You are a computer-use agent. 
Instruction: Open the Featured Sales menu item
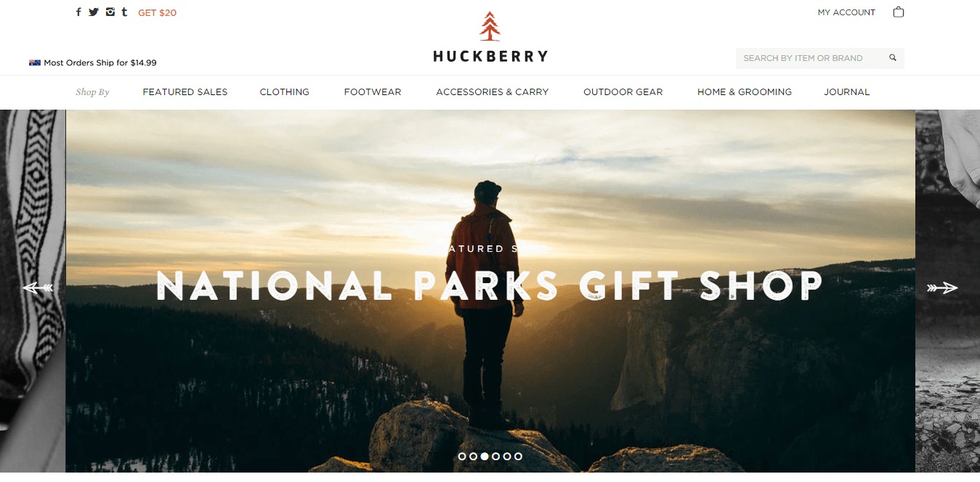[x=185, y=92]
